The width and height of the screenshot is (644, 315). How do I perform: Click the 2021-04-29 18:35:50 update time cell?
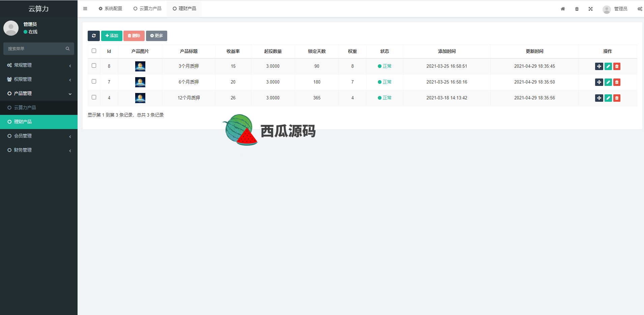[x=534, y=82]
